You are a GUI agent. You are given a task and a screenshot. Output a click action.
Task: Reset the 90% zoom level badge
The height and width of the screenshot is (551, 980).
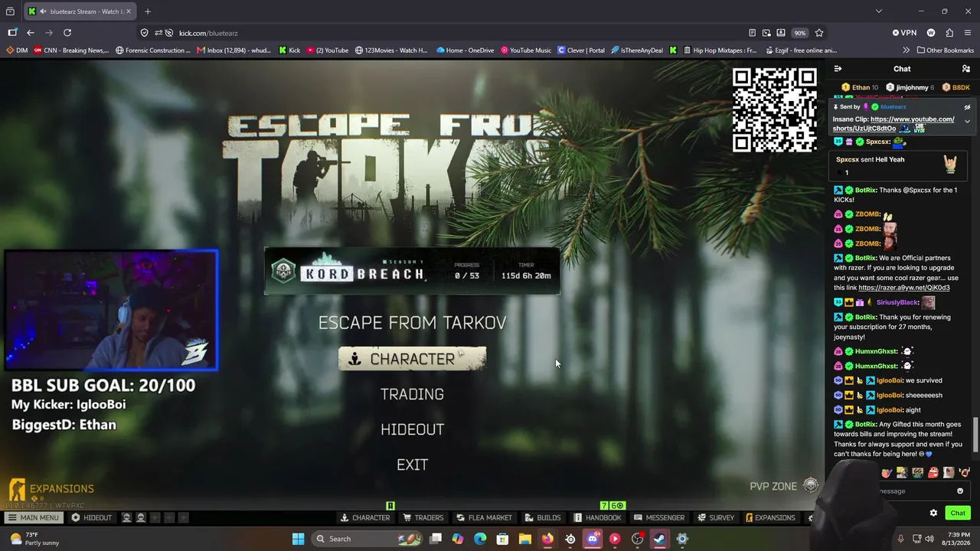799,33
